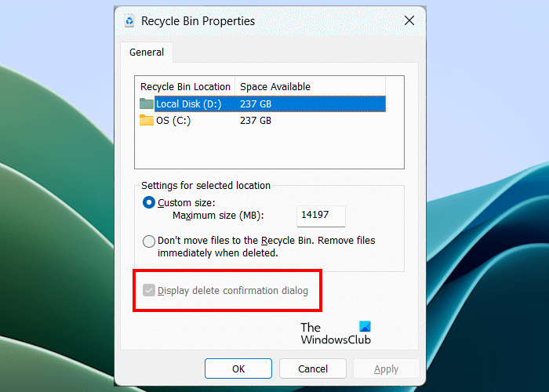Viewport: 549px width, 392px height.
Task: Click the 237 GB value for OS (C:)
Action: 256,121
